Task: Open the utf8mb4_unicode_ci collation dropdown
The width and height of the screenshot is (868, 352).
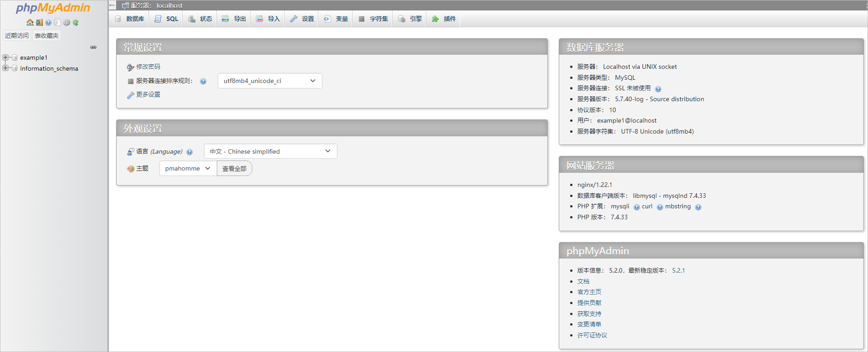Action: pyautogui.click(x=270, y=81)
